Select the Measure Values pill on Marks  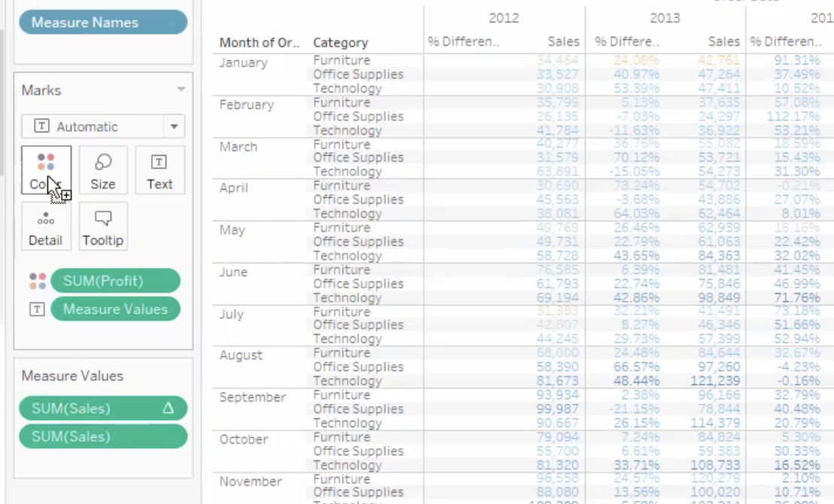tap(115, 309)
